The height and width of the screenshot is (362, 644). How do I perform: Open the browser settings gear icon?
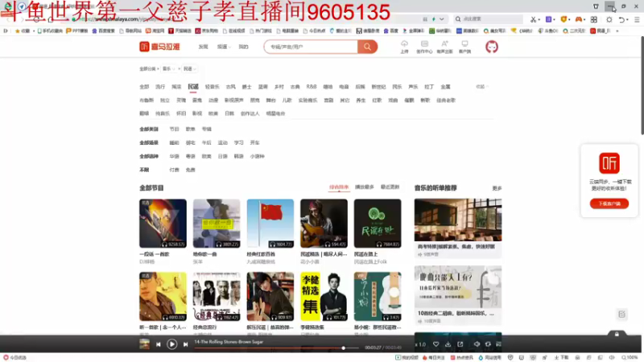click(x=609, y=19)
